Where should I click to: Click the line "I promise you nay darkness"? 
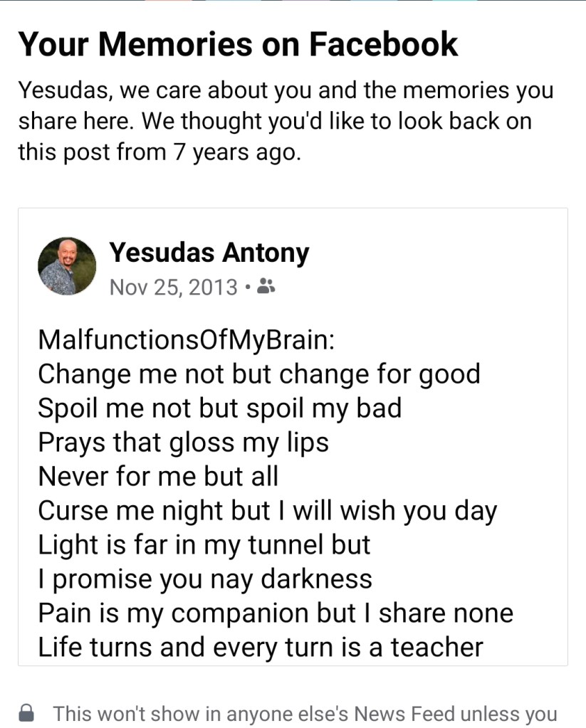pos(204,579)
